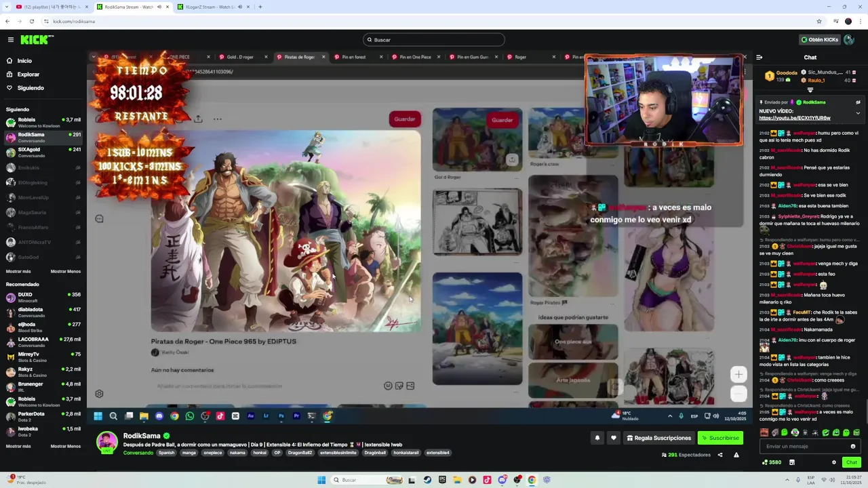Open the TikTok icon on taskbar
Screen dimensions: 868x488
[487, 480]
